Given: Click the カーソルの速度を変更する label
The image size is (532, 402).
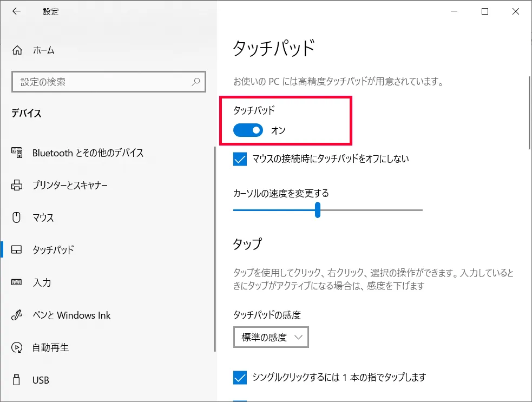Looking at the screenshot, I should pos(281,193).
